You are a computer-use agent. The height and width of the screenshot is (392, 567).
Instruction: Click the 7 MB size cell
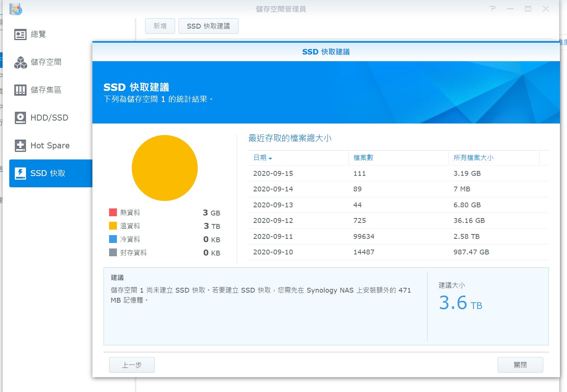462,189
